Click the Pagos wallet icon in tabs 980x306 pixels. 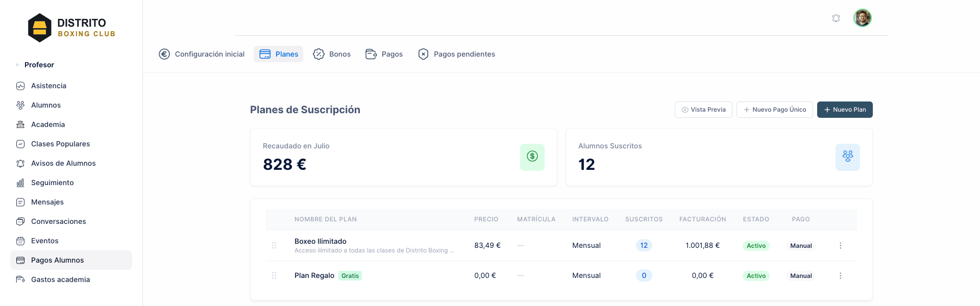point(371,54)
